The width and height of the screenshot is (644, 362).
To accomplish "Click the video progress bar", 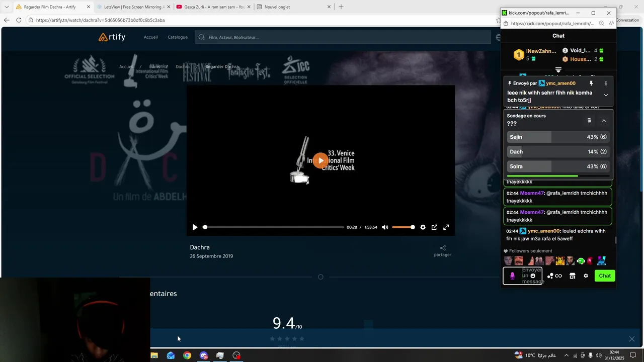I will (273, 227).
